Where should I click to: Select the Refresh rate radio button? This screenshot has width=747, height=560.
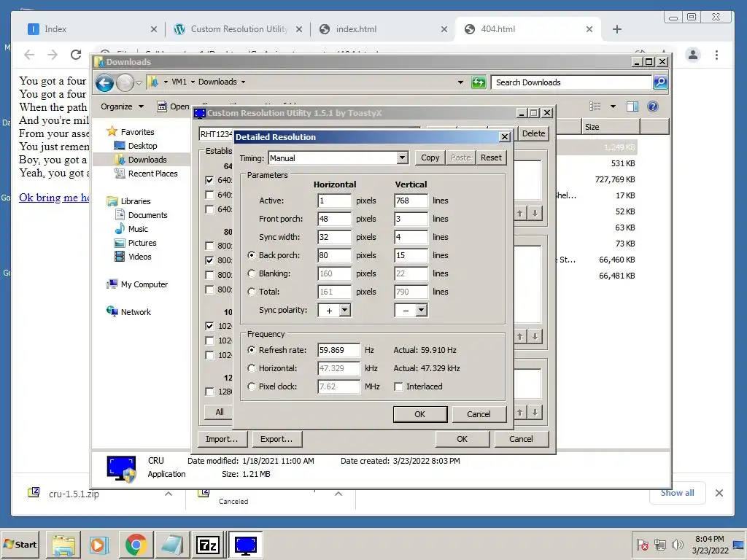(252, 349)
